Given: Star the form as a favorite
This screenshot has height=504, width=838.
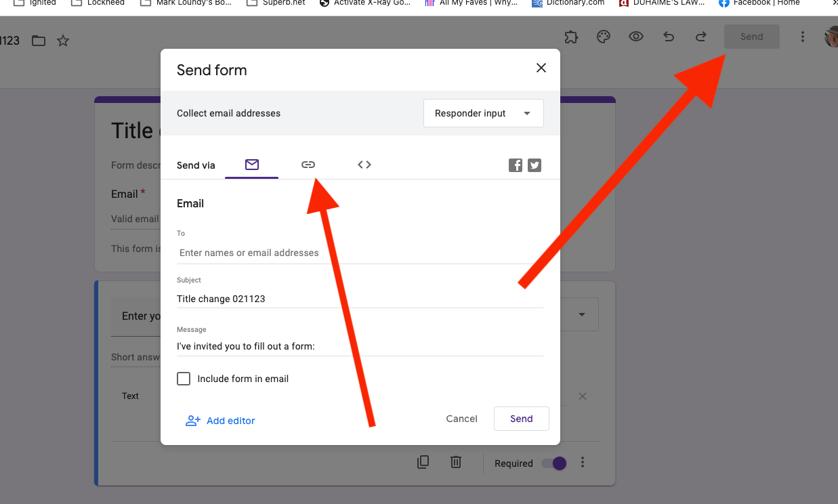Looking at the screenshot, I should 62,41.
